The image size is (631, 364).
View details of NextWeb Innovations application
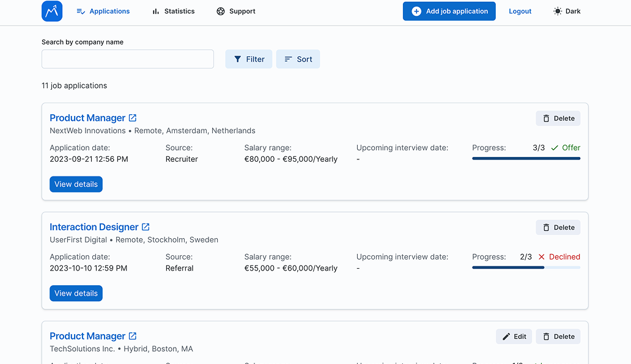coord(76,184)
